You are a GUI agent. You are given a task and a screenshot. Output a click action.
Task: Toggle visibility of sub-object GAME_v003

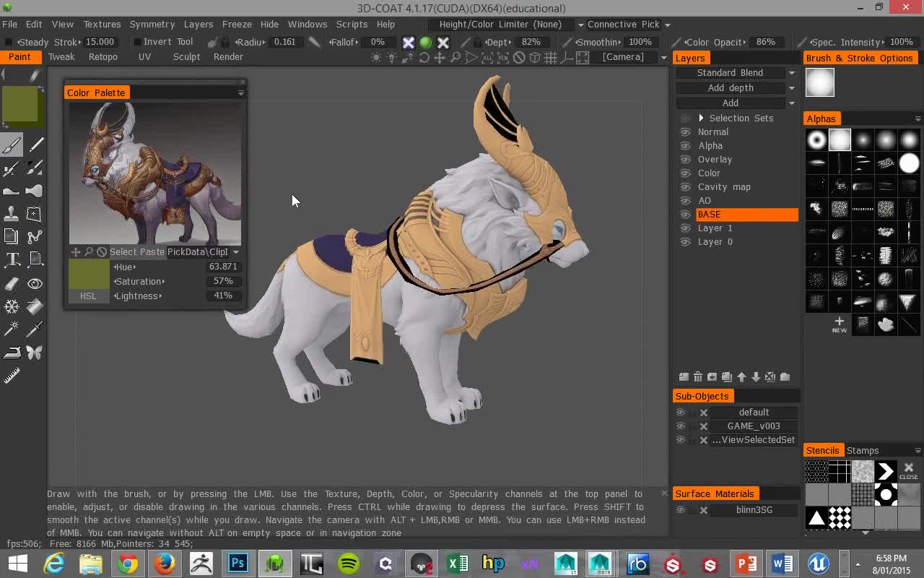click(680, 426)
